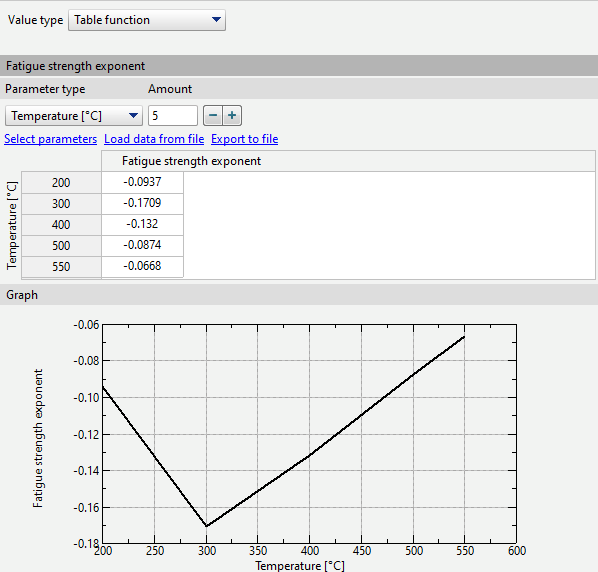Click the Fatigue strength exponent section header
Image resolution: width=598 pixels, height=572 pixels.
click(299, 66)
